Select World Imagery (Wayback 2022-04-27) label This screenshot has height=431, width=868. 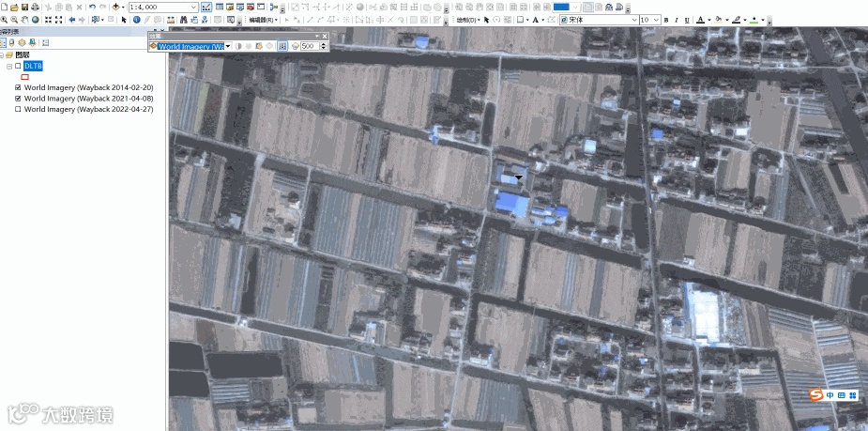(88, 109)
